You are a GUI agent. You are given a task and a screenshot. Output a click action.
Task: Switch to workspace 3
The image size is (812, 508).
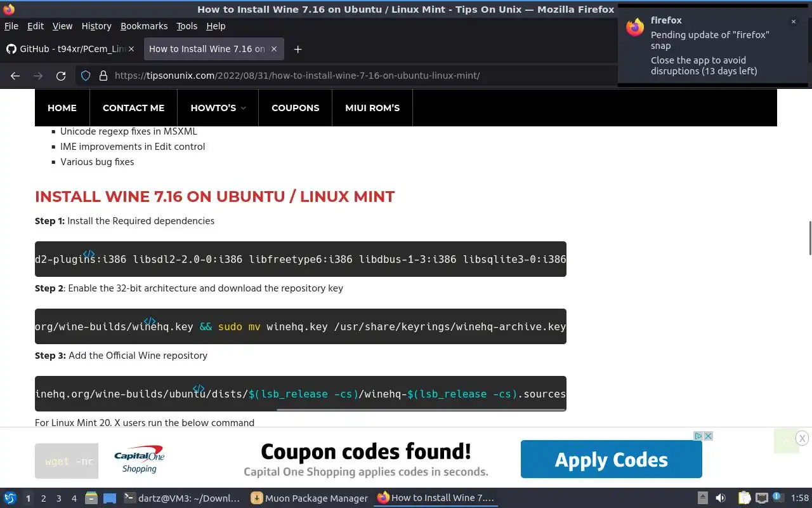(58, 498)
